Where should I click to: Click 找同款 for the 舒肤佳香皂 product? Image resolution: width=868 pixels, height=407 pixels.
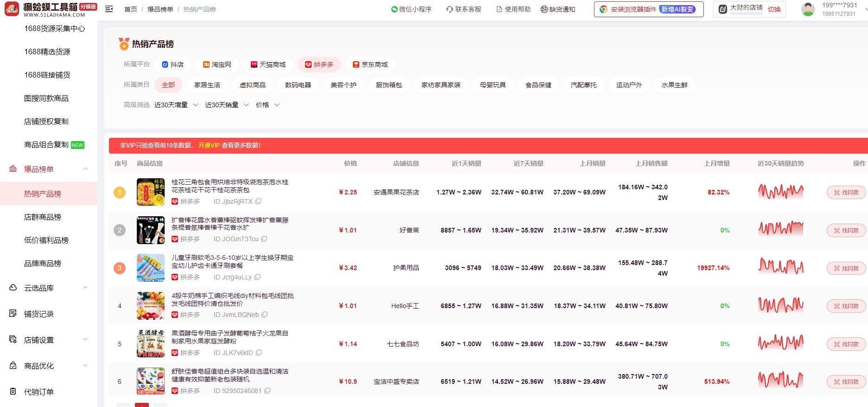tap(846, 381)
